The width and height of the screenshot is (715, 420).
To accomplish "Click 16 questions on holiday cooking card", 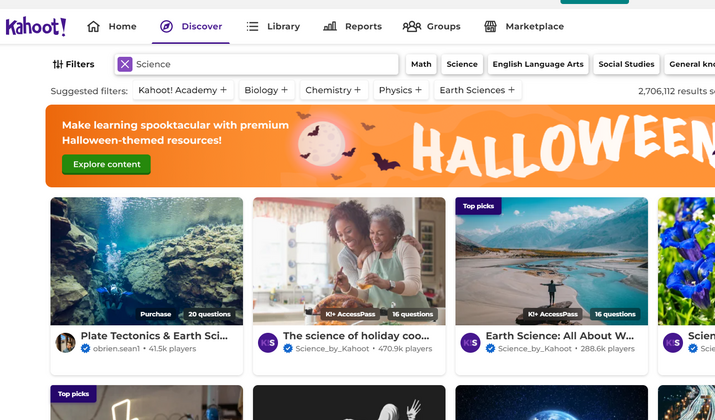I will point(412,314).
